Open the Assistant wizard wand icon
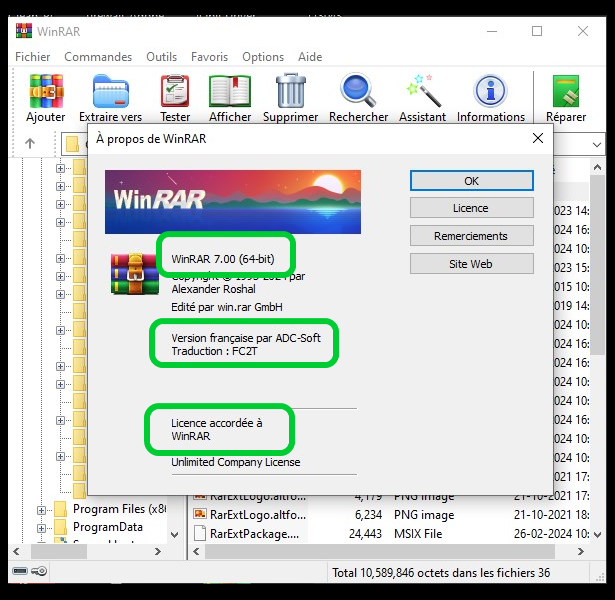 423,91
